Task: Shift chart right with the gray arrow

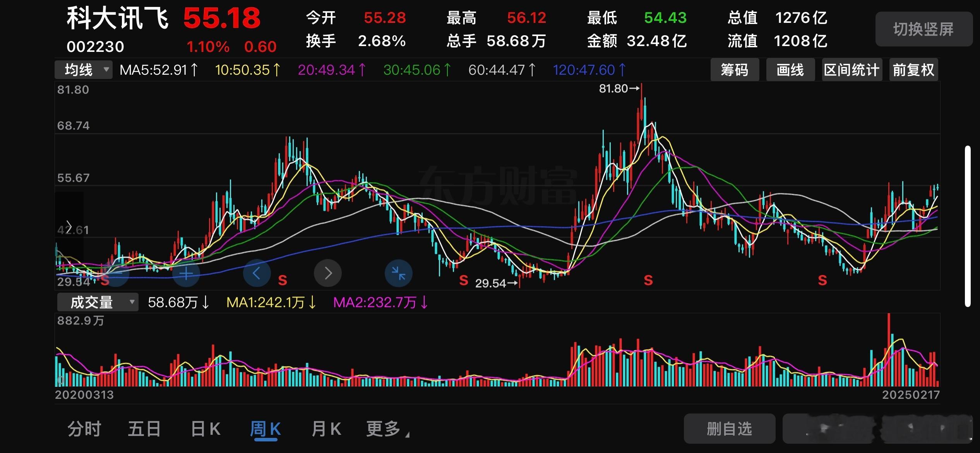Action: point(328,273)
